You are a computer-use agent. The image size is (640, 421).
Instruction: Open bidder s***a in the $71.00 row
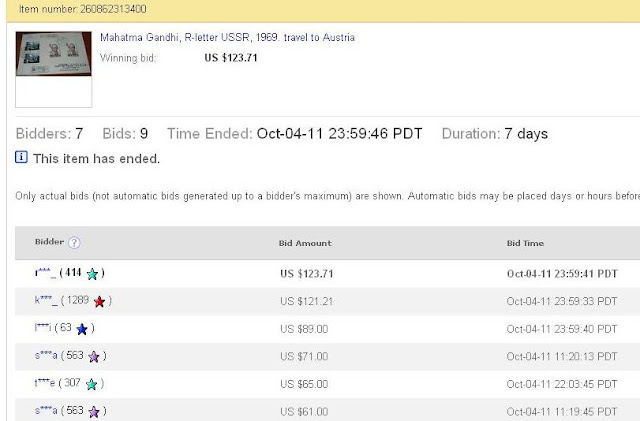pyautogui.click(x=44, y=355)
